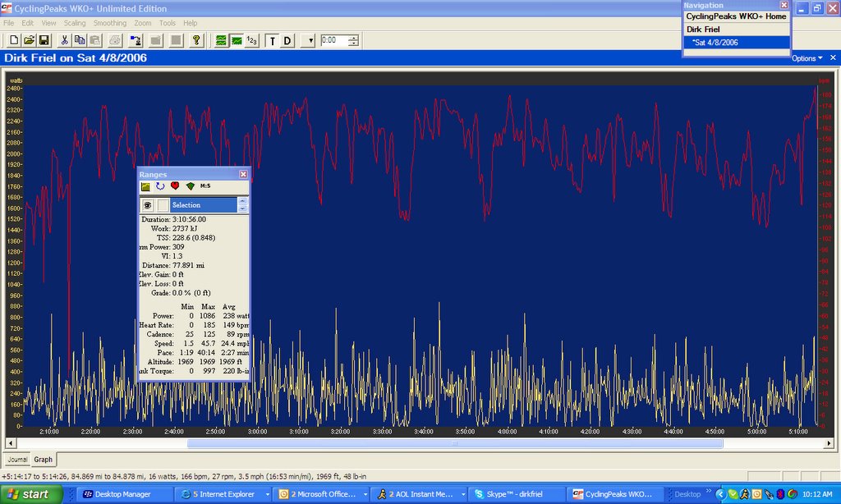Open the File menu
841x504 pixels.
point(8,23)
